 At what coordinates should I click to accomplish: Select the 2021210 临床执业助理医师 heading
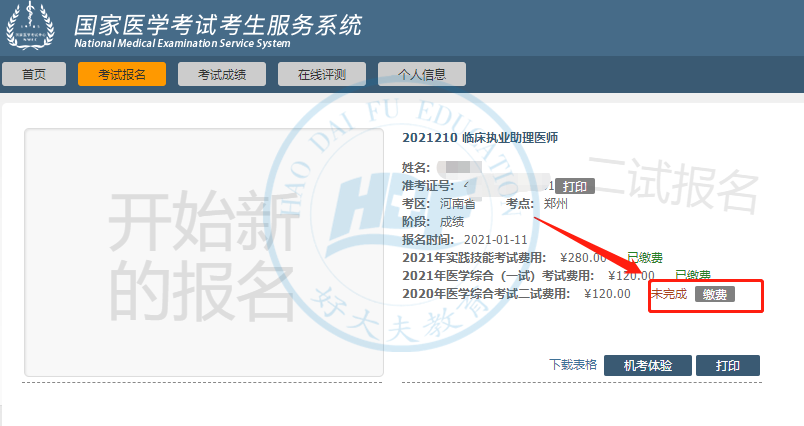[480, 137]
